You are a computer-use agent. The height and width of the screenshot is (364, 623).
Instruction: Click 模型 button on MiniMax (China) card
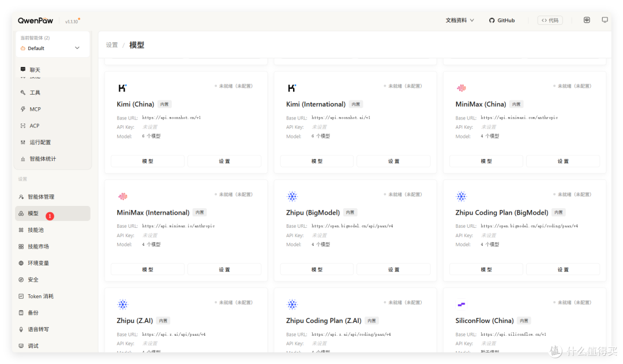(x=486, y=161)
